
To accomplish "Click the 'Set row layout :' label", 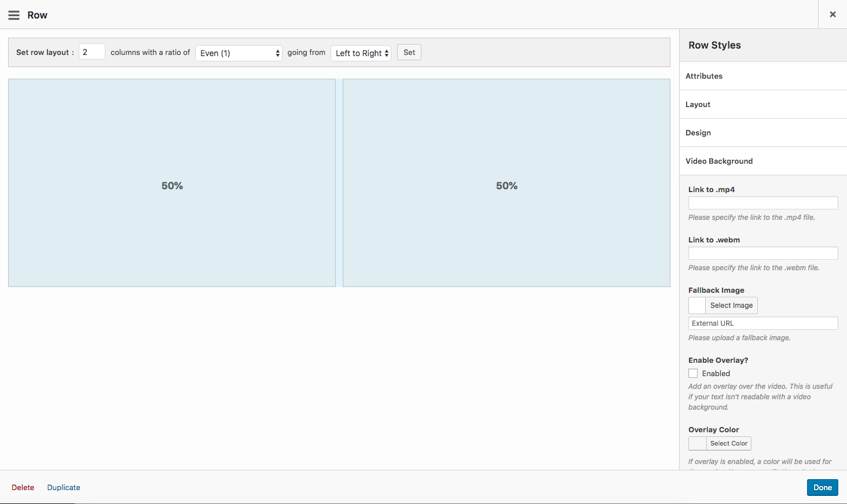I will click(45, 52).
